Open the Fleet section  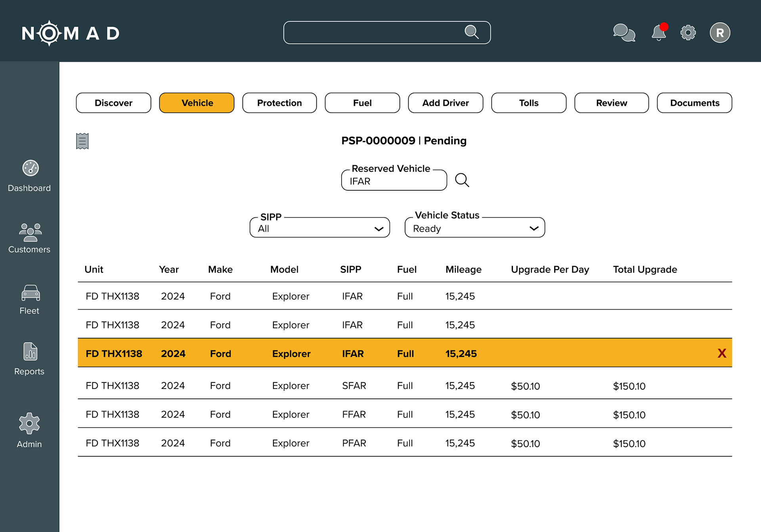click(30, 300)
